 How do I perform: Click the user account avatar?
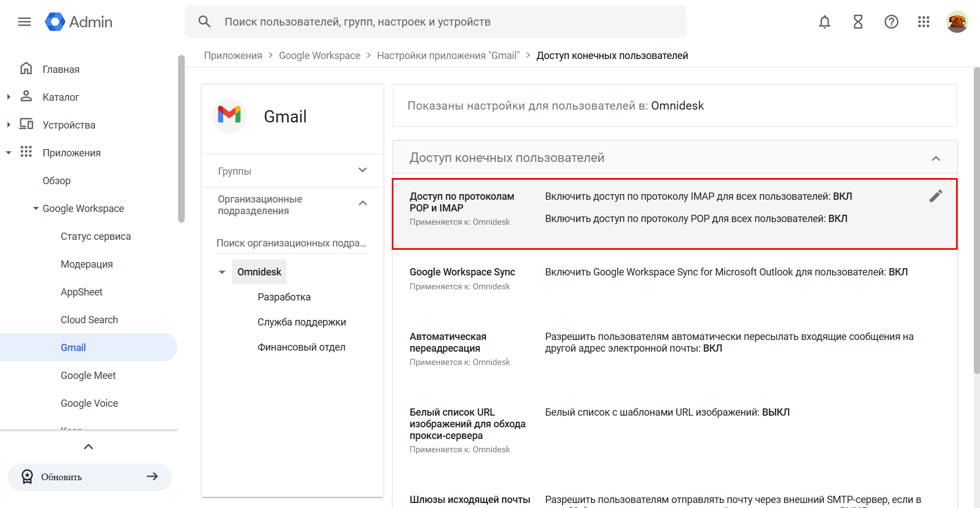point(957,22)
